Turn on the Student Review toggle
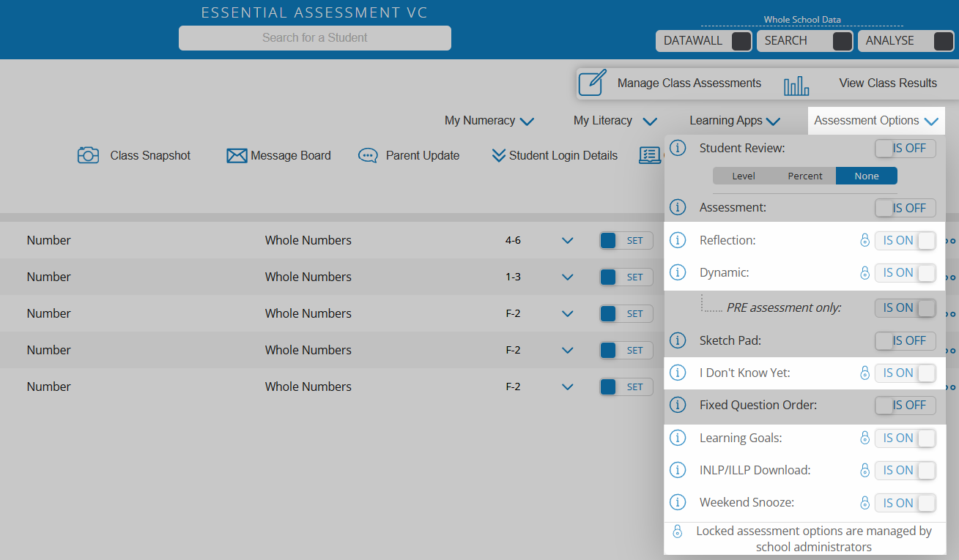 click(905, 148)
